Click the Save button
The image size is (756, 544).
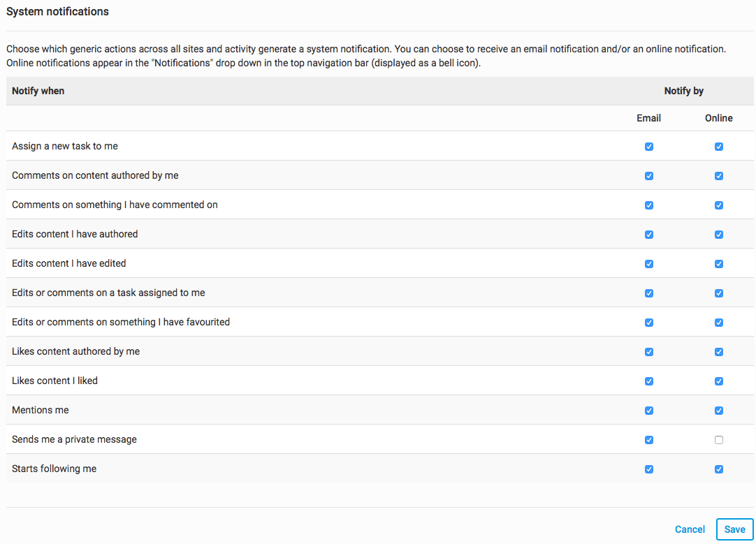click(734, 529)
